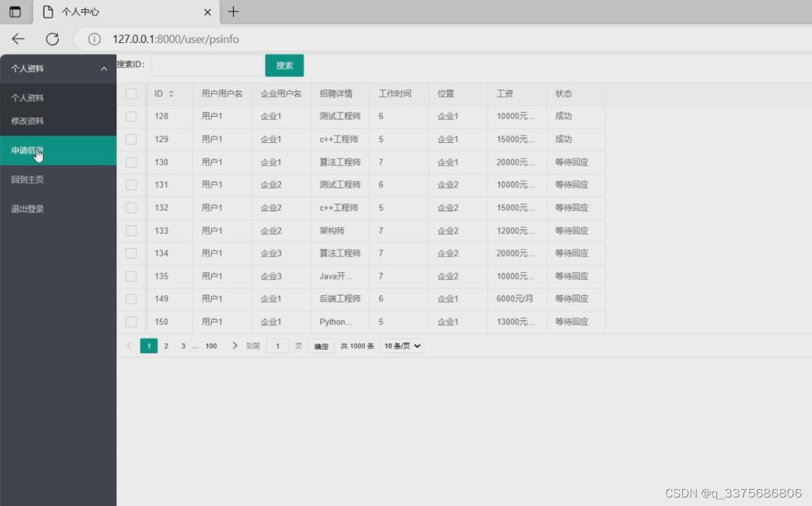Open a new browser tab
Image resolution: width=812 pixels, height=506 pixels.
[233, 11]
